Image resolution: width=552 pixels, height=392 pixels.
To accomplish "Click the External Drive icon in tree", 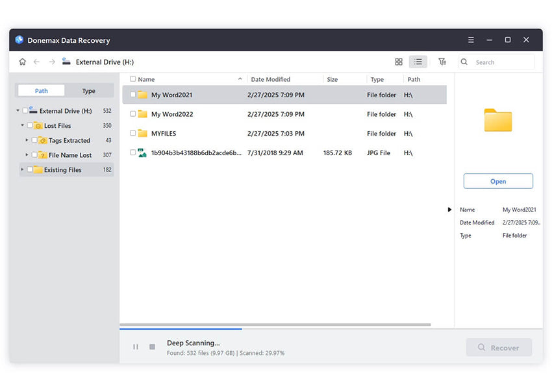I will tap(33, 110).
